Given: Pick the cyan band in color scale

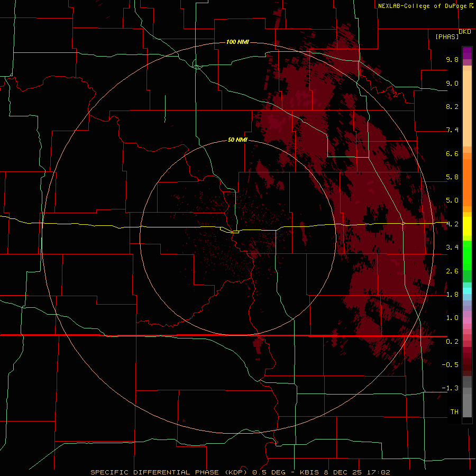Looking at the screenshot, I should pos(467,291).
